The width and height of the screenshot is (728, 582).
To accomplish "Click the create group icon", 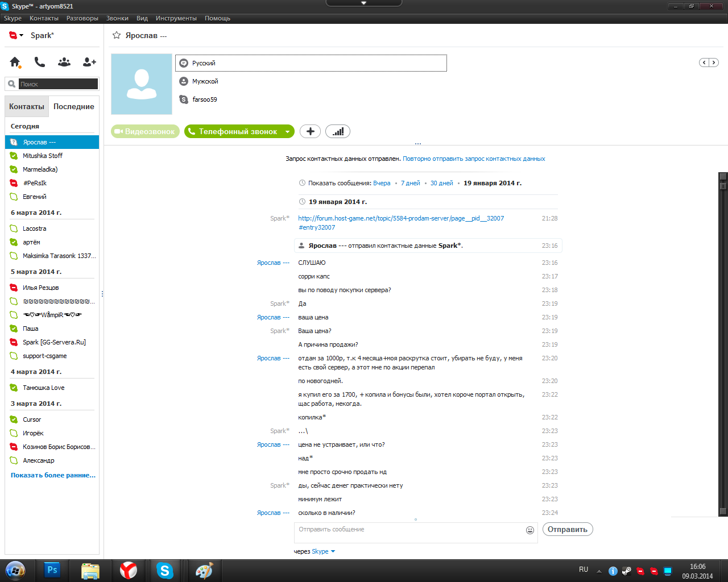I will [64, 62].
